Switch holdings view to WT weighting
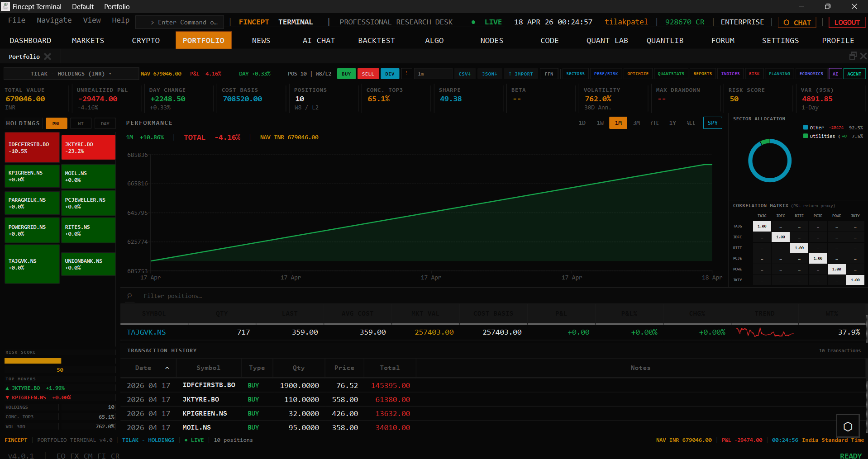The height and width of the screenshot is (459, 868). (x=81, y=123)
